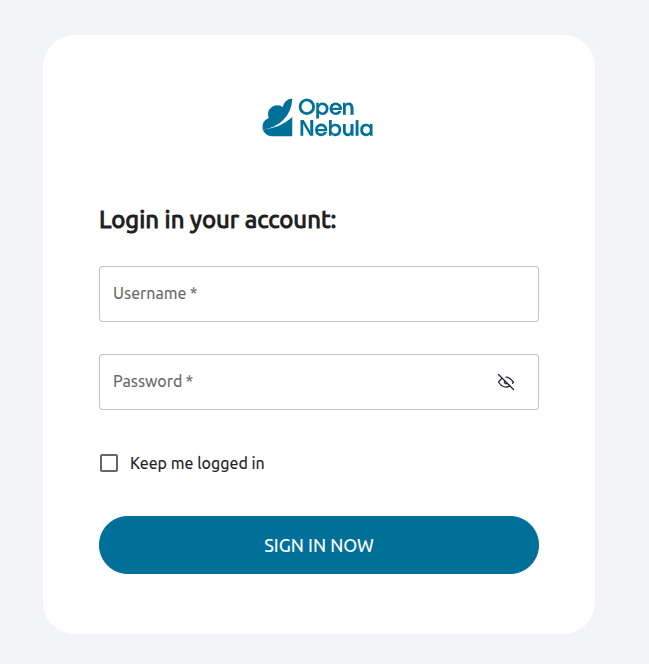Click the asterisk beside Password
Image resolution: width=649 pixels, height=664 pixels.
click(x=190, y=380)
